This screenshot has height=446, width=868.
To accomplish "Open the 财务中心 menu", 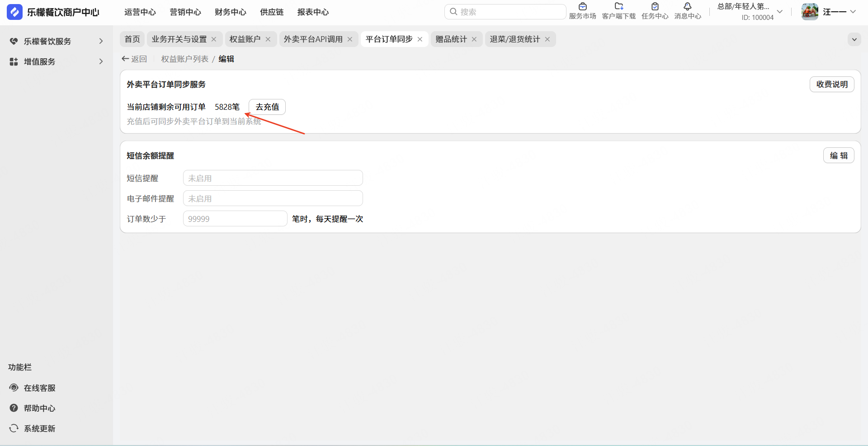I will 231,12.
